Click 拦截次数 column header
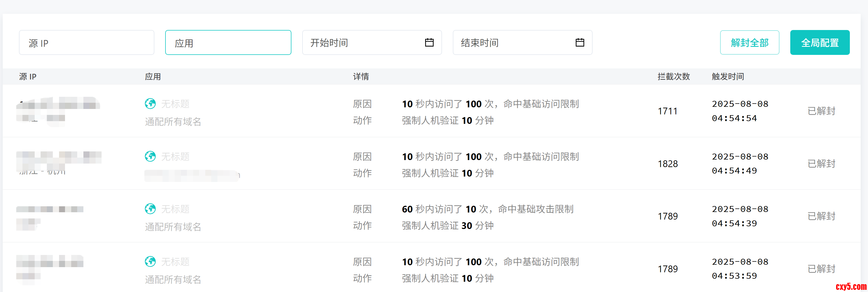The width and height of the screenshot is (868, 292). pyautogui.click(x=673, y=77)
